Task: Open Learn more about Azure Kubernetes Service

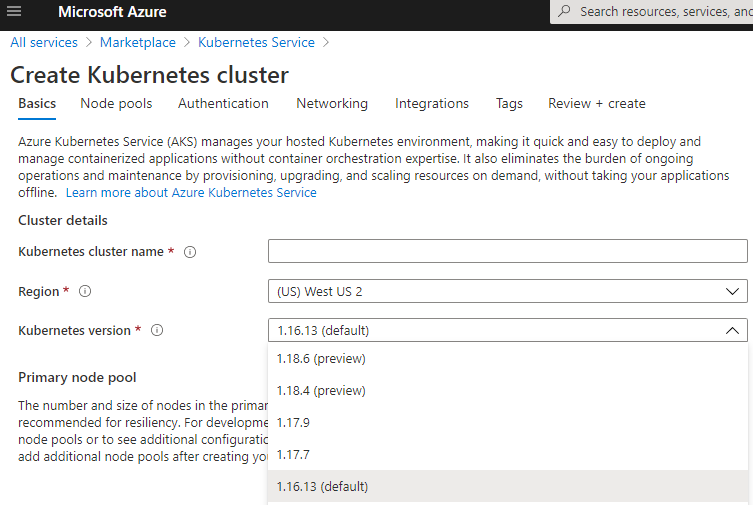Action: [x=191, y=192]
